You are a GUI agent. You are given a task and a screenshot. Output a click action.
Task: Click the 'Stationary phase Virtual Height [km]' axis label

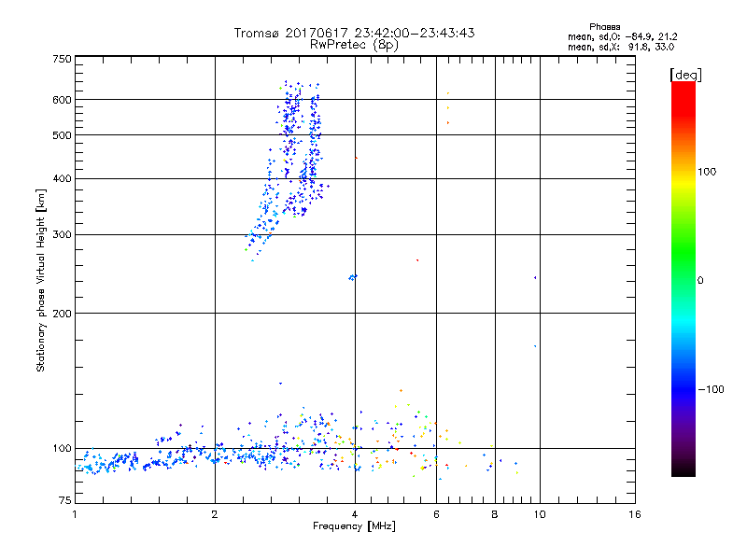41,280
